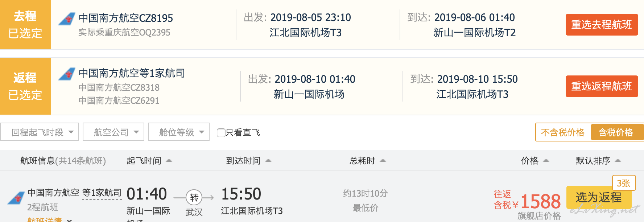Click airline logo in flight result listing
Image resolution: width=644 pixels, height=222 pixels.
click(x=16, y=198)
